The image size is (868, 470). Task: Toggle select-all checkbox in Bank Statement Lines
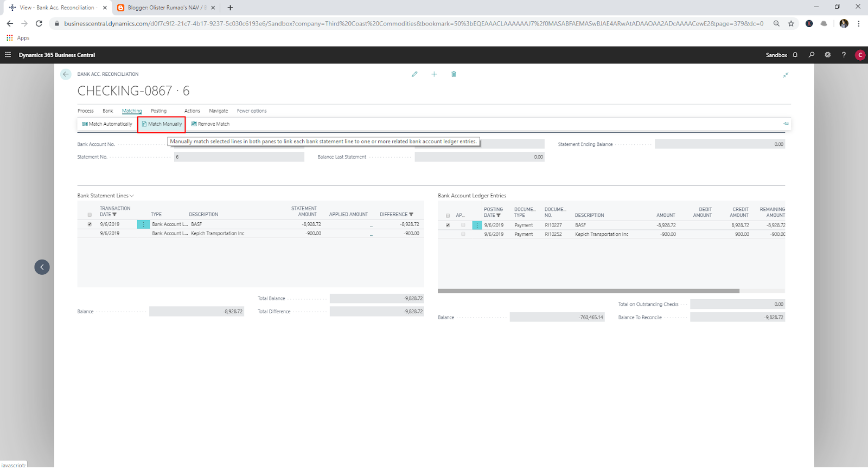(90, 215)
